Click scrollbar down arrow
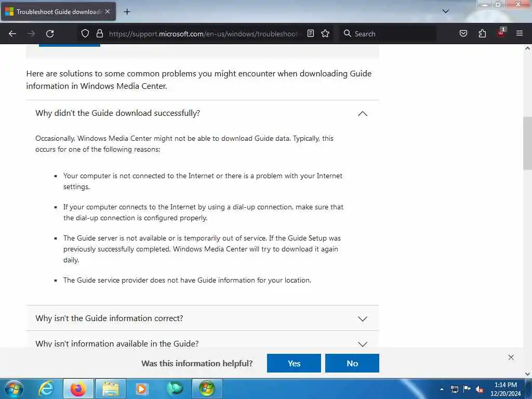This screenshot has width=532, height=399. [527, 374]
